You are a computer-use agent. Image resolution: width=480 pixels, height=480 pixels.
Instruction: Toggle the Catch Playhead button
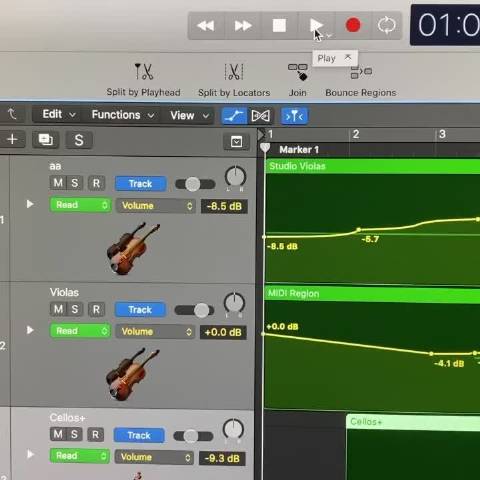tap(294, 116)
